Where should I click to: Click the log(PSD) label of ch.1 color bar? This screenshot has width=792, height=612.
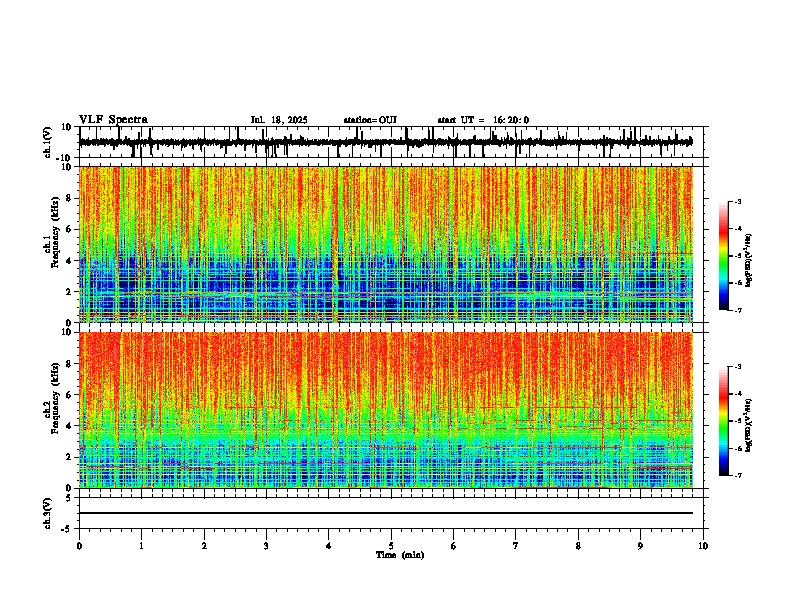748,260
